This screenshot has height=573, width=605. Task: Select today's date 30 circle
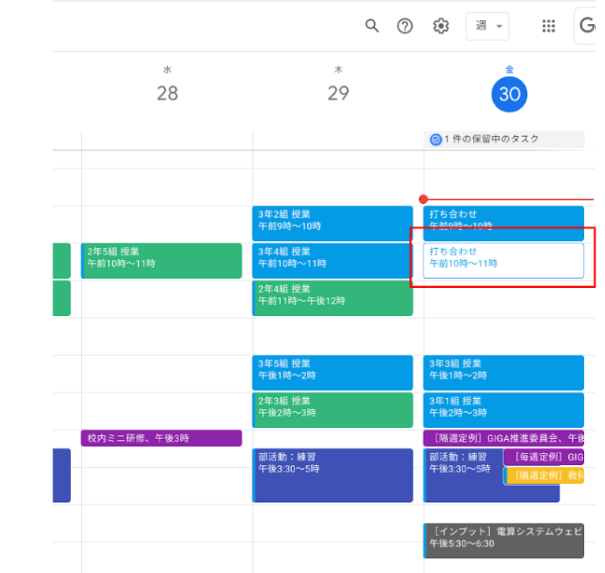[509, 94]
